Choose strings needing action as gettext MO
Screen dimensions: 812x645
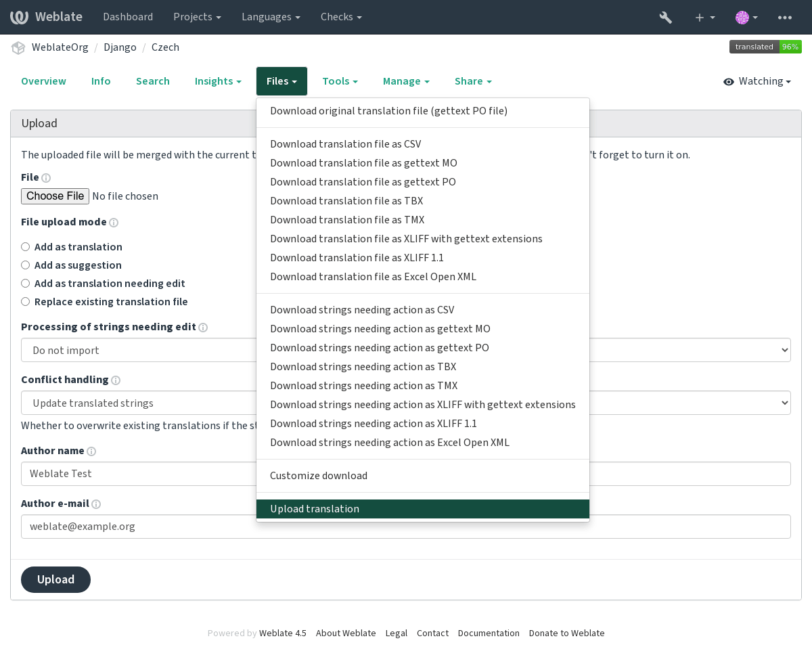(423, 329)
